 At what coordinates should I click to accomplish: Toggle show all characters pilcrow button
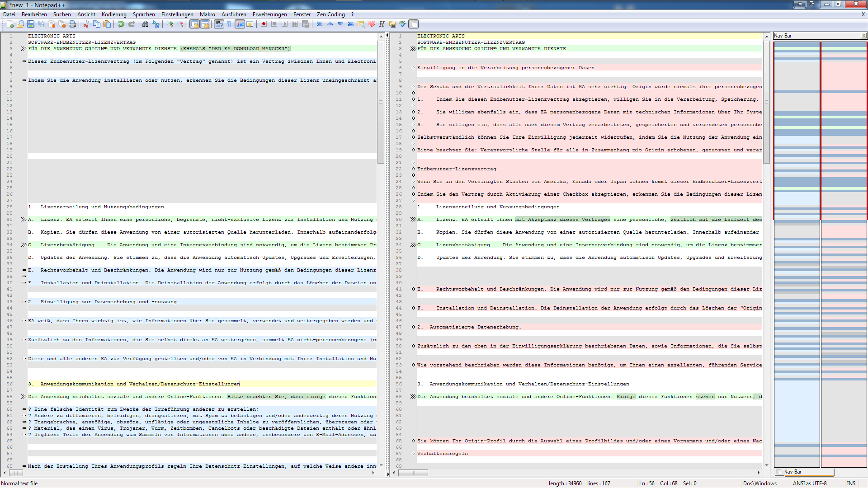(x=229, y=24)
